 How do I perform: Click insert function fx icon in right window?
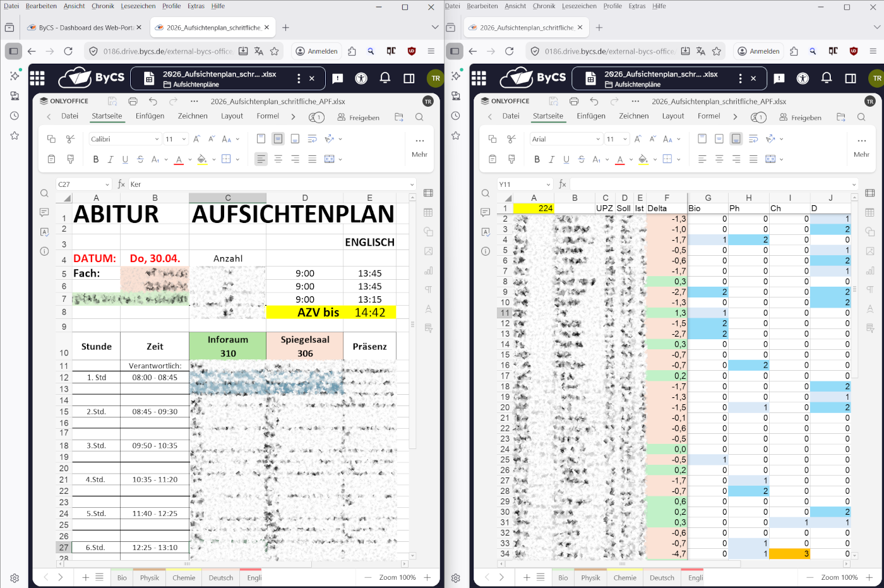[562, 184]
